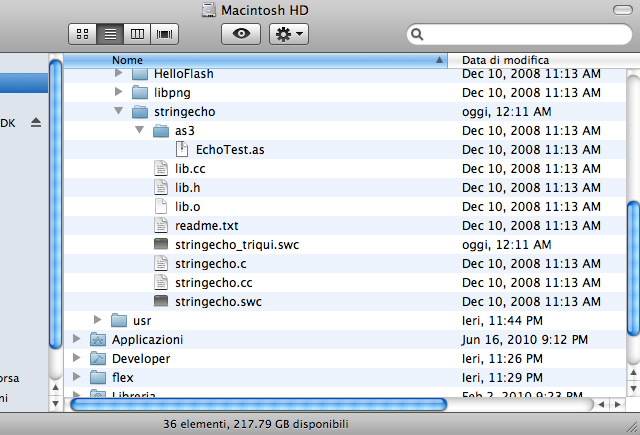Click the sidebar scroll up arrow
The height and width of the screenshot is (435, 640).
56,387
